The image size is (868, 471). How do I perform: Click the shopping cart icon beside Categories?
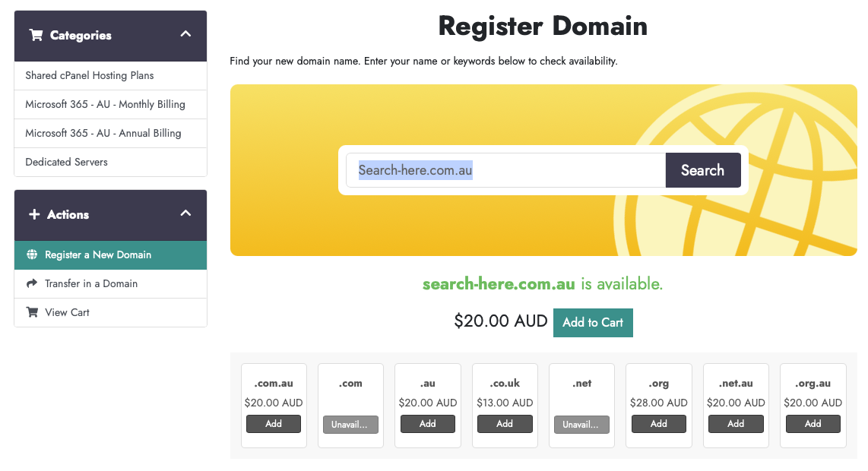pos(36,36)
